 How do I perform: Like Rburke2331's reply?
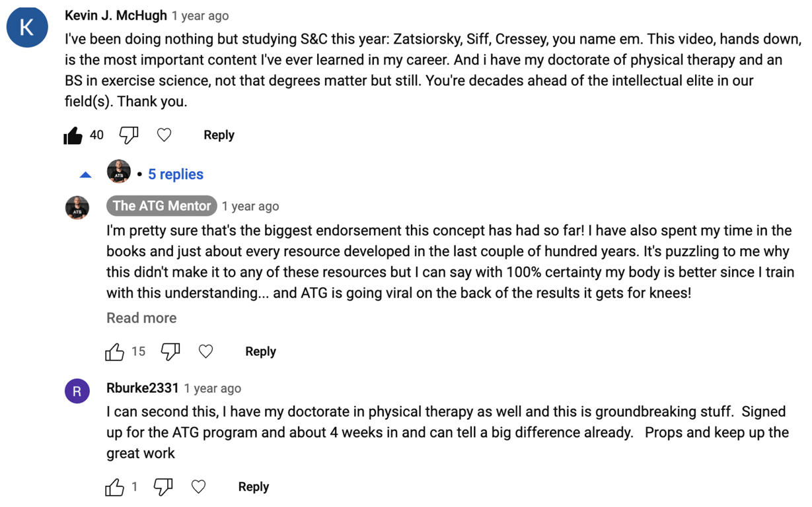pos(115,487)
